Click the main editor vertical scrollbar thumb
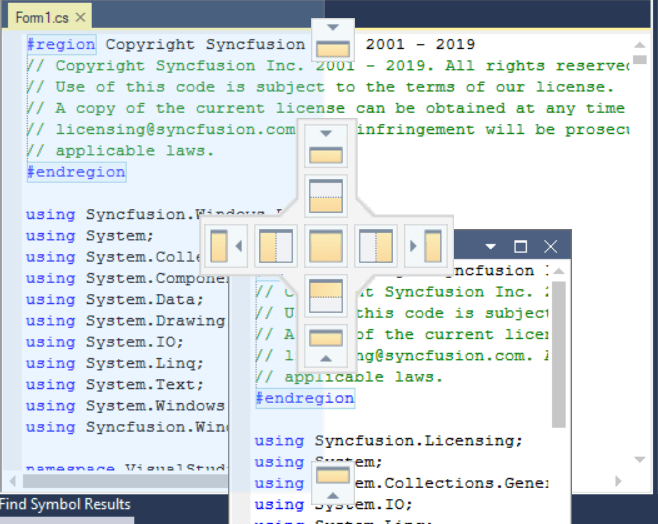658x524 pixels. point(640,60)
